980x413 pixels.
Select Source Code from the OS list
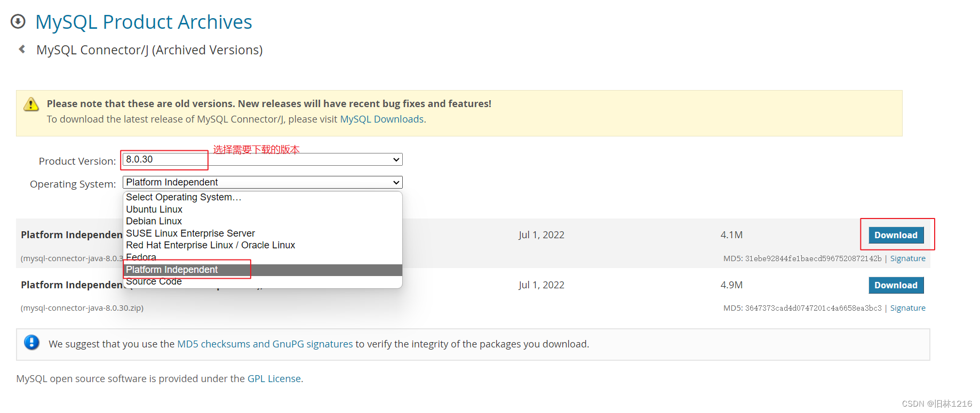click(262, 281)
